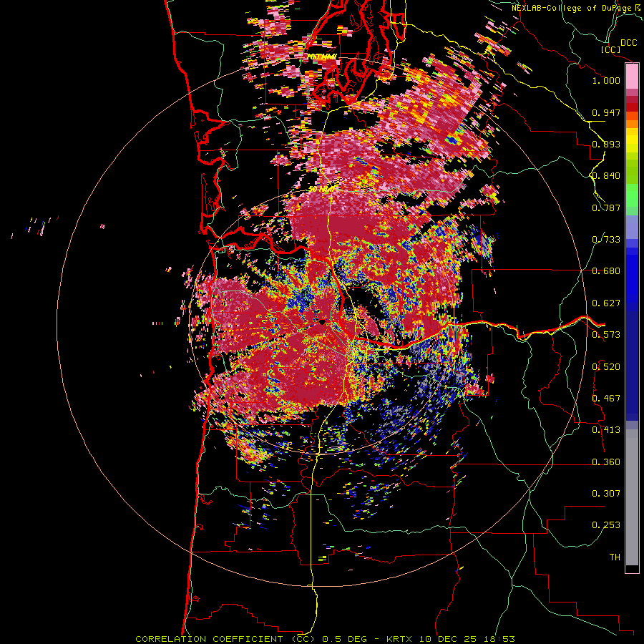Click the 50 NMI range ring label
This screenshot has width=644, height=644.
[321, 190]
